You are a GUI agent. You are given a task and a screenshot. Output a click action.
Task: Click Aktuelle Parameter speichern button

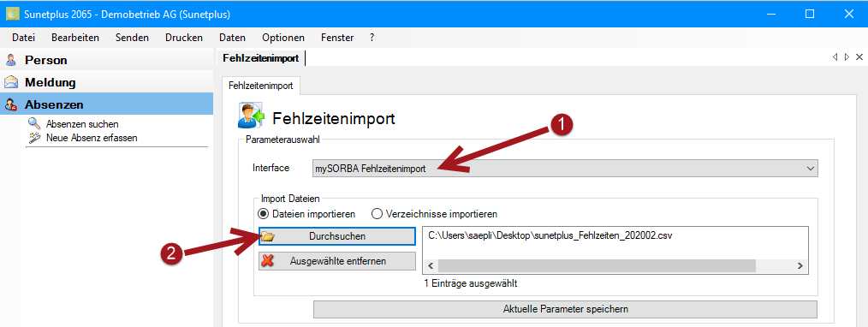point(565,309)
